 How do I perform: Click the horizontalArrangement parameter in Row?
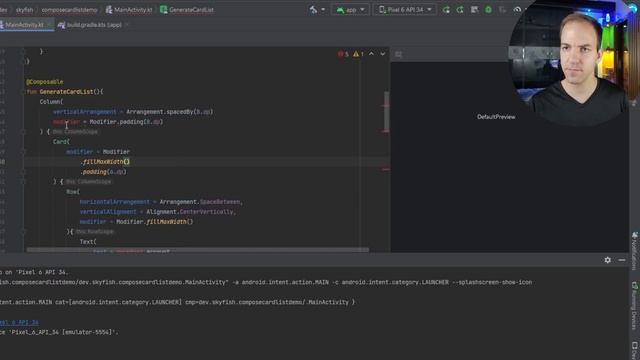[115, 202]
